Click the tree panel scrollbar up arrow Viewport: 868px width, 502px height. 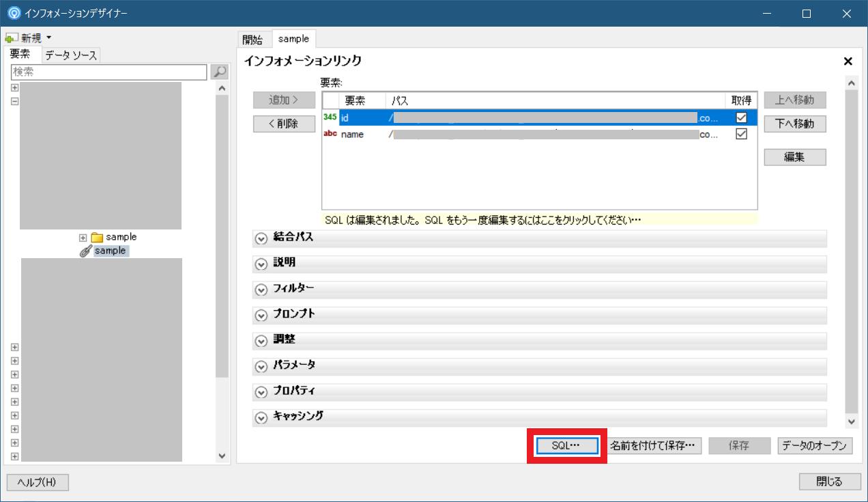(222, 88)
